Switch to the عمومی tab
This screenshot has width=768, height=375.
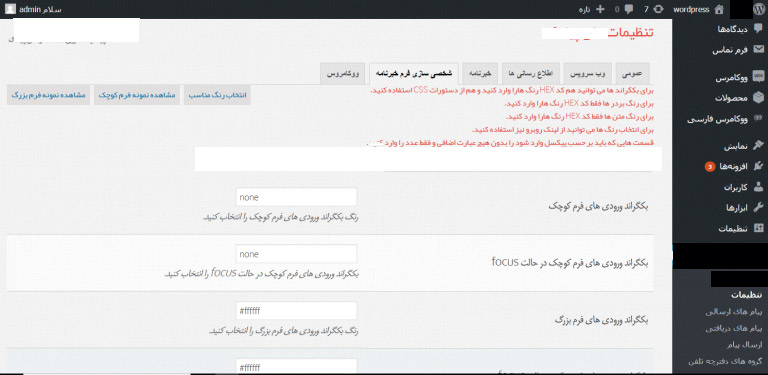point(632,74)
